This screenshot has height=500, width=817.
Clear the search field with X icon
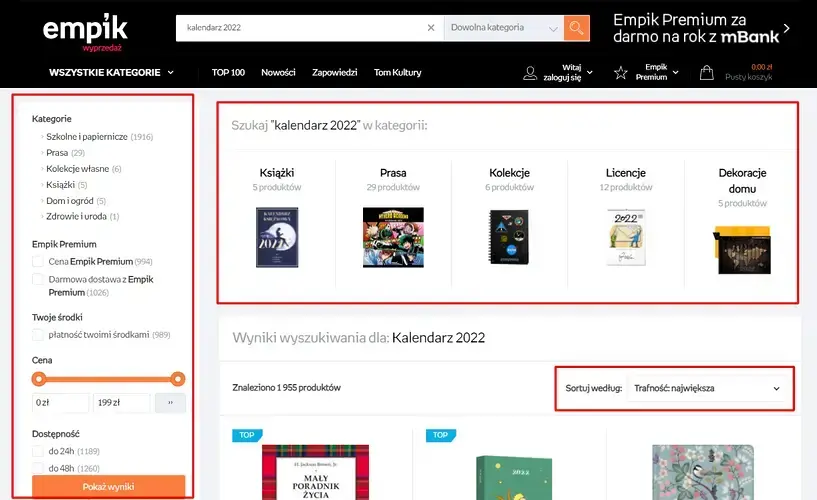[x=431, y=28]
